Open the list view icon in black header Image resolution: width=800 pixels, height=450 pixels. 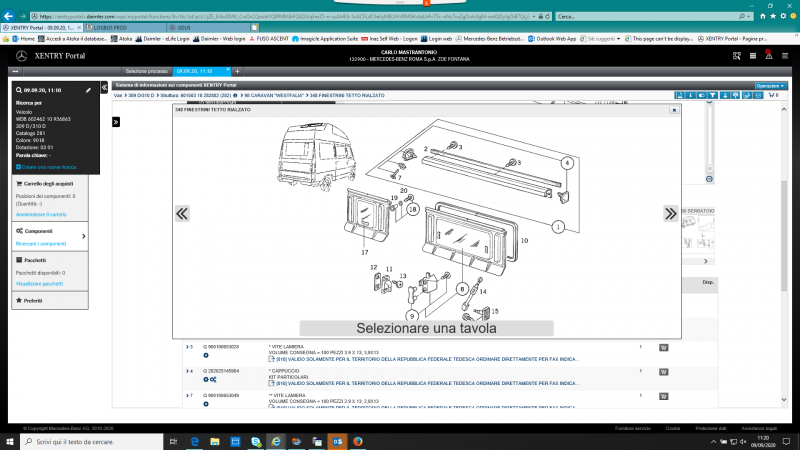[x=753, y=56]
